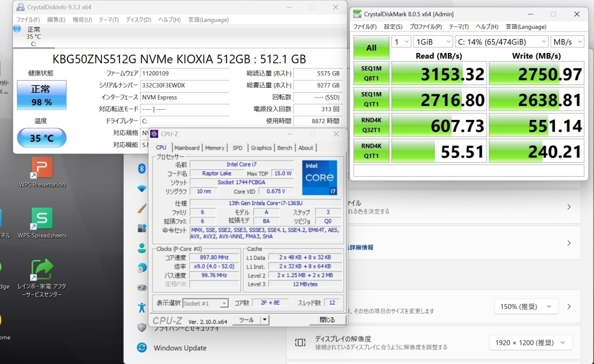Open WPS Presentation desktop shortcut

(x=42, y=168)
